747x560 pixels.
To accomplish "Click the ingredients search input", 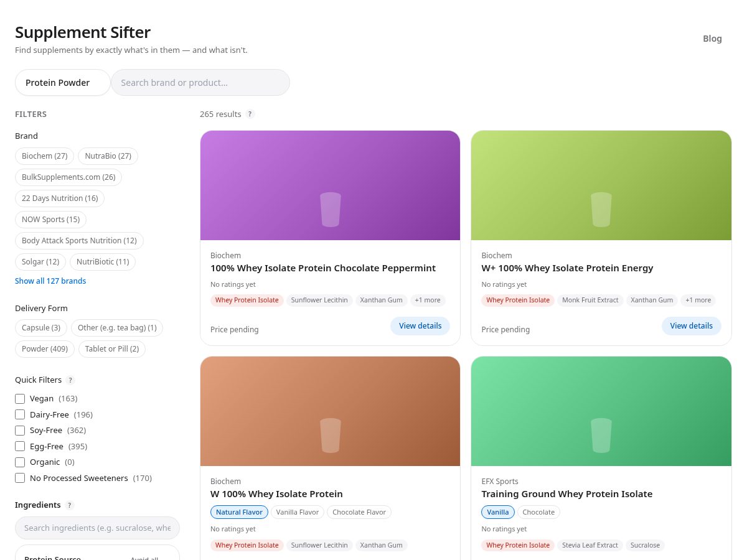I will [x=97, y=528].
